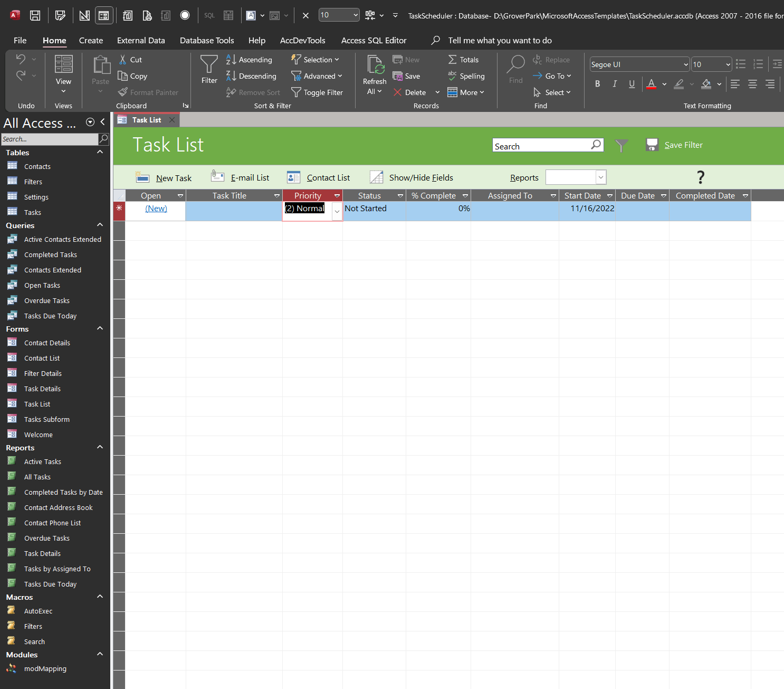Image resolution: width=784 pixels, height=689 pixels.
Task: Open Segoe UI font name dropdown
Action: tap(686, 64)
